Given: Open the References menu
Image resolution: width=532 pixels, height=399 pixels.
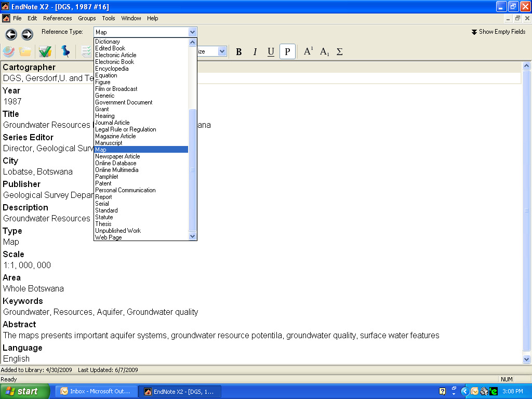Looking at the screenshot, I should [x=57, y=18].
